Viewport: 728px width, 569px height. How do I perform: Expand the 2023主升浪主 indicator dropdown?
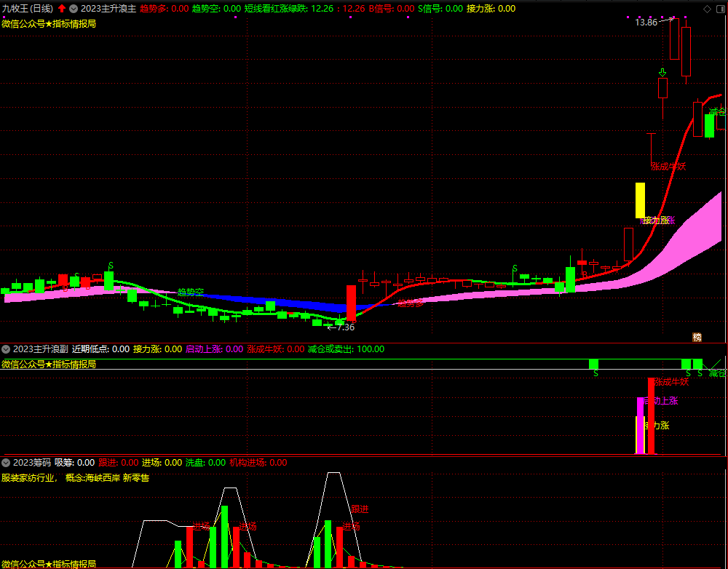click(x=74, y=8)
